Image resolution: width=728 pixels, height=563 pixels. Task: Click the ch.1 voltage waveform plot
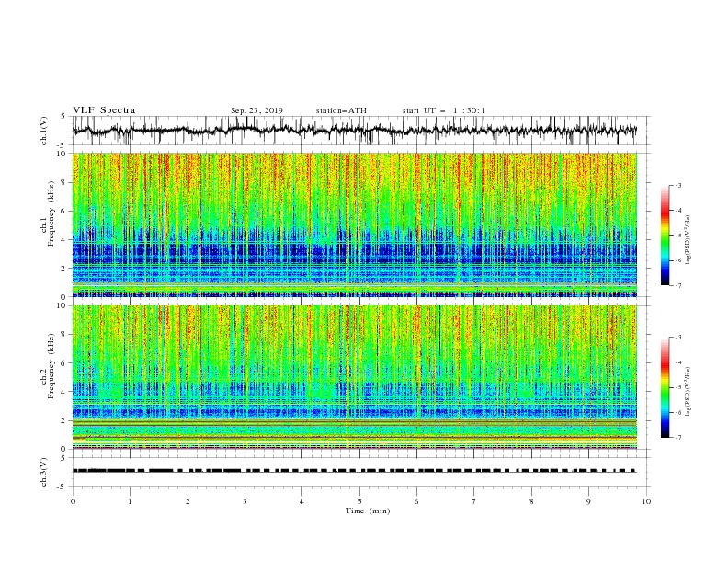(355, 131)
